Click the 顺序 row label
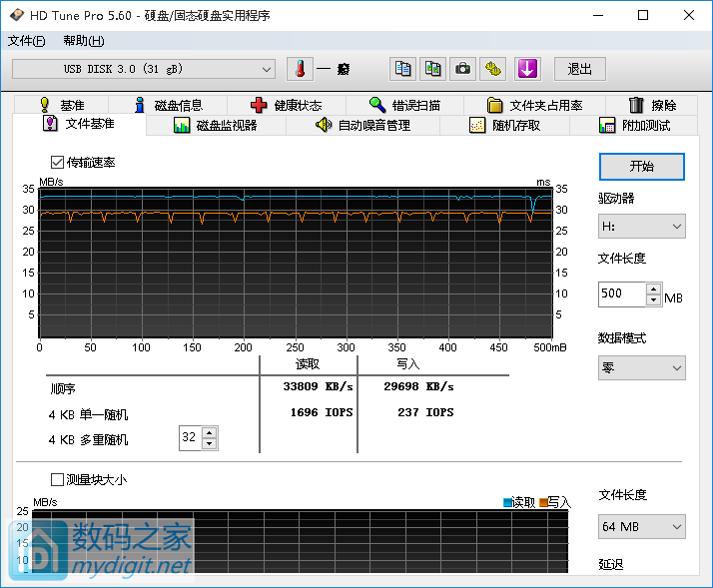The image size is (713, 588). [63, 388]
